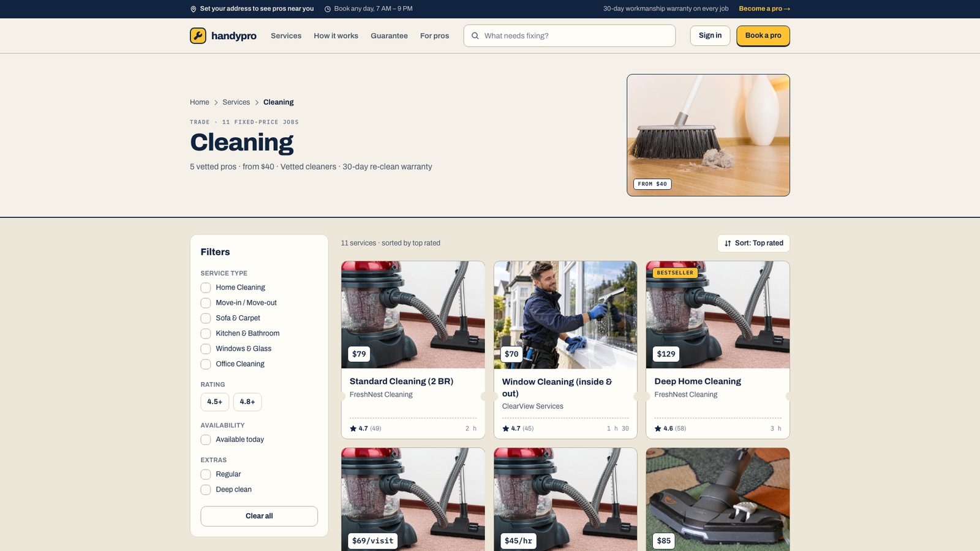Viewport: 980px width, 551px height.
Task: Click the clock icon beside booking hours
Action: pos(328,9)
